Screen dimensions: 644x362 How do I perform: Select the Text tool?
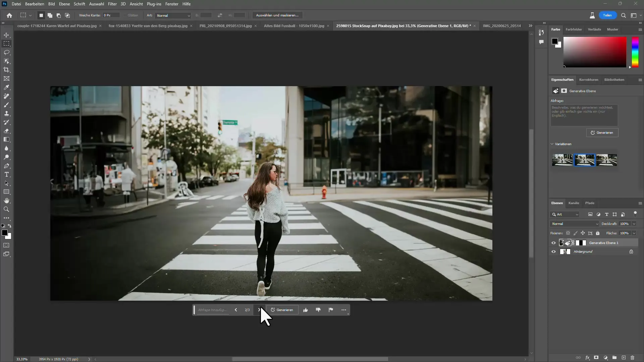(7, 175)
